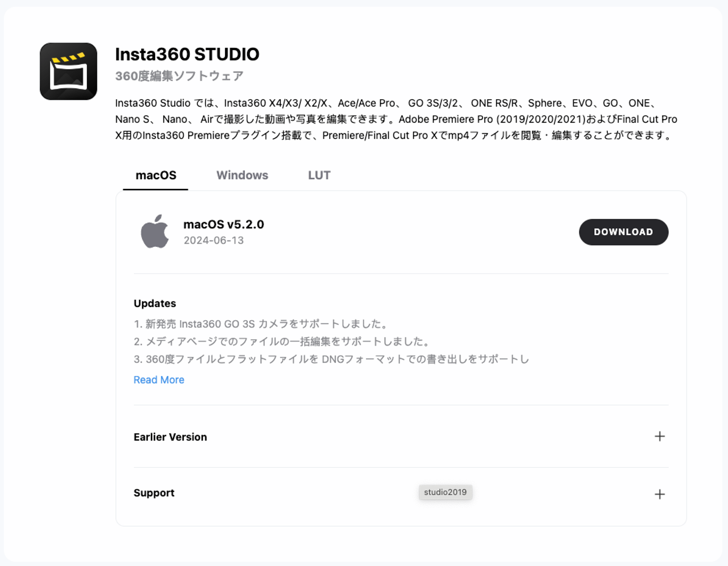Download the macOS v5.2.0 installer
This screenshot has height=566, width=728.
tap(623, 232)
